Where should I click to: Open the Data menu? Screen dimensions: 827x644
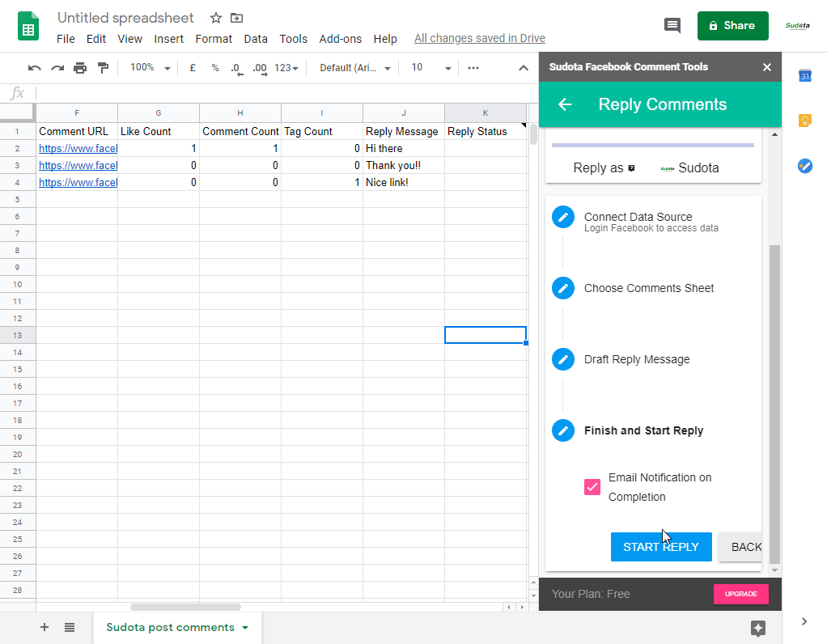(x=255, y=39)
